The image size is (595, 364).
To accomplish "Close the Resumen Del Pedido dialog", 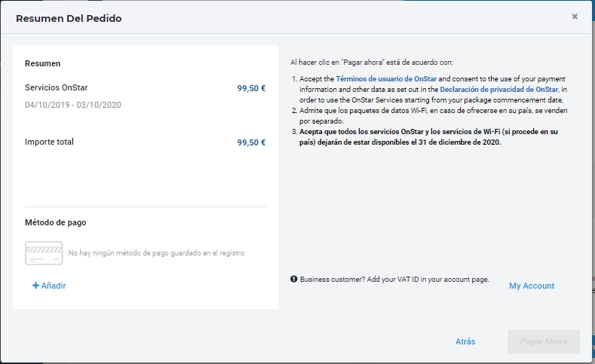I will 575,17.
